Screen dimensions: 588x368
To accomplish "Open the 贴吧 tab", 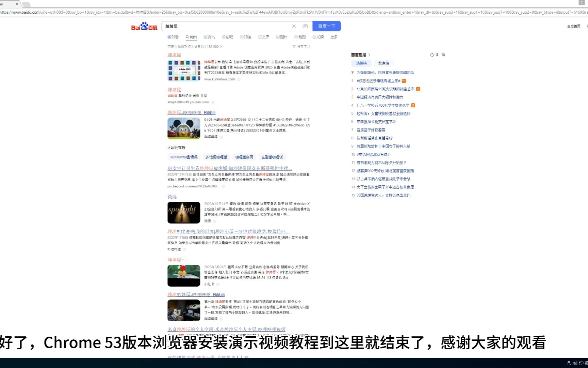I will coord(227,37).
